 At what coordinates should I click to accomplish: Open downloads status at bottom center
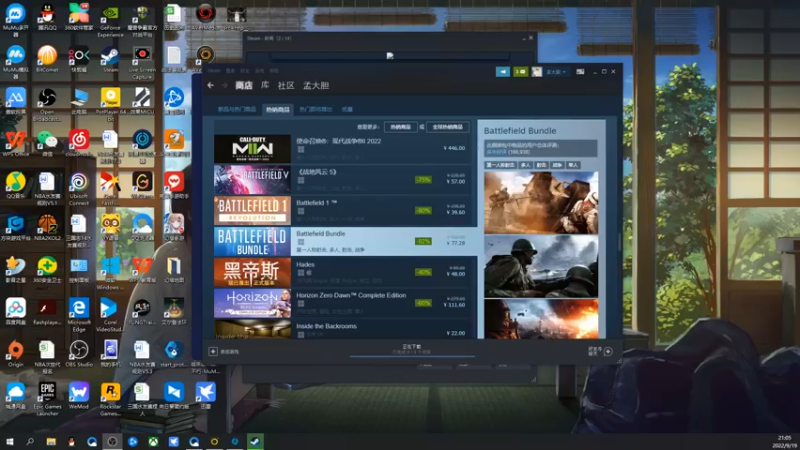click(x=412, y=349)
